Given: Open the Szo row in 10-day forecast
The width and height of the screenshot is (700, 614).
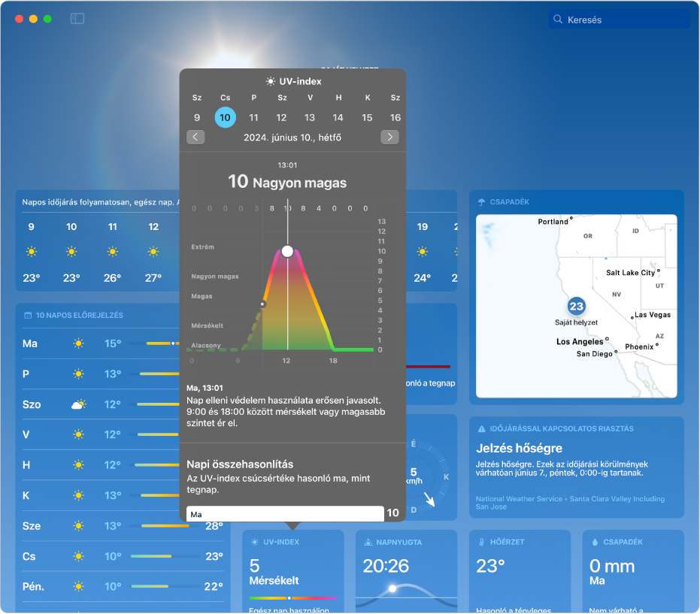Looking at the screenshot, I should pos(101,405).
